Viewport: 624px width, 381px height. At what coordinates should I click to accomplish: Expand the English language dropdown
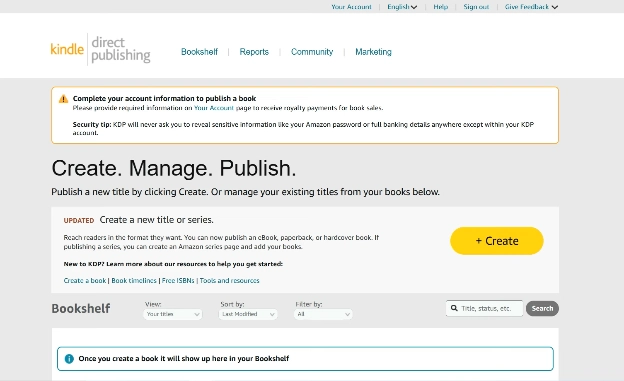[x=402, y=7]
